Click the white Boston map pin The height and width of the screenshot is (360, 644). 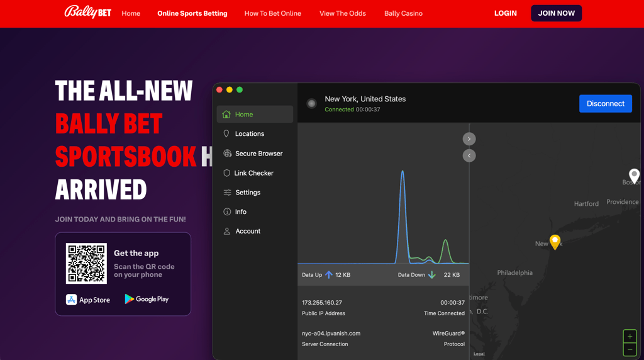pyautogui.click(x=634, y=176)
